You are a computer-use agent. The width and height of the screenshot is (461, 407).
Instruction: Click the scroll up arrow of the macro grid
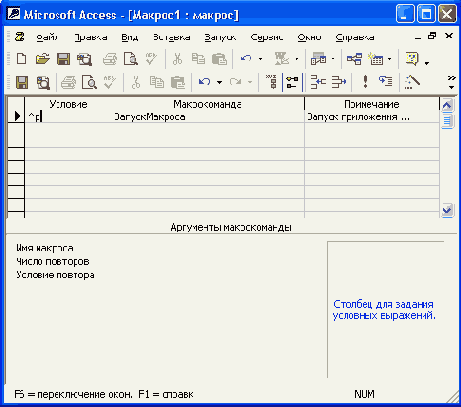[x=447, y=106]
